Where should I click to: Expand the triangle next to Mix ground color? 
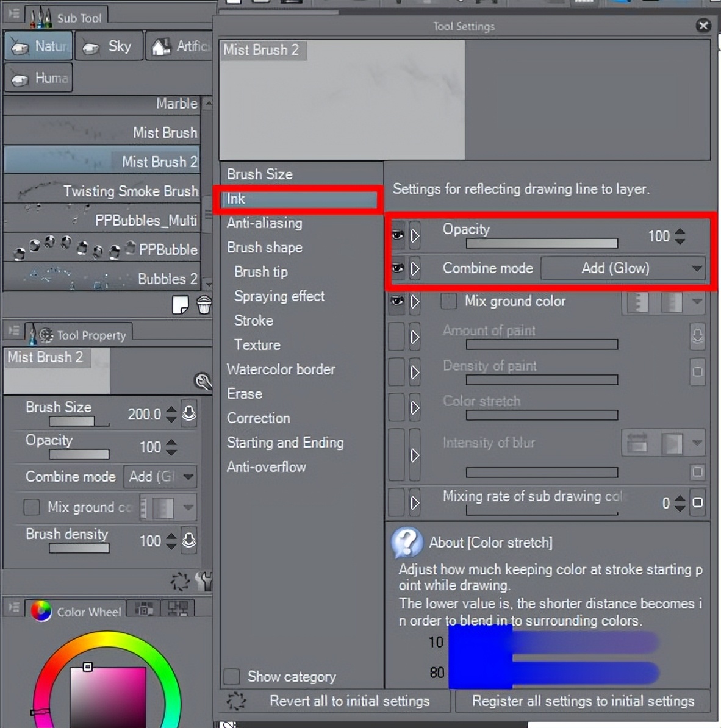tap(415, 301)
